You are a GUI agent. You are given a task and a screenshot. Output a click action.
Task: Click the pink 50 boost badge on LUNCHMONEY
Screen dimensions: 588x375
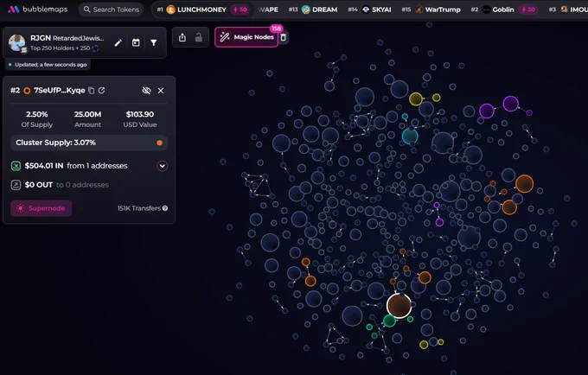[240, 10]
